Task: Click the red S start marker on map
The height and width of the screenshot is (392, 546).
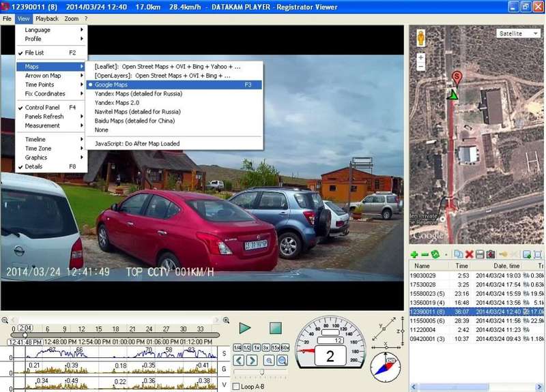Action: [457, 78]
